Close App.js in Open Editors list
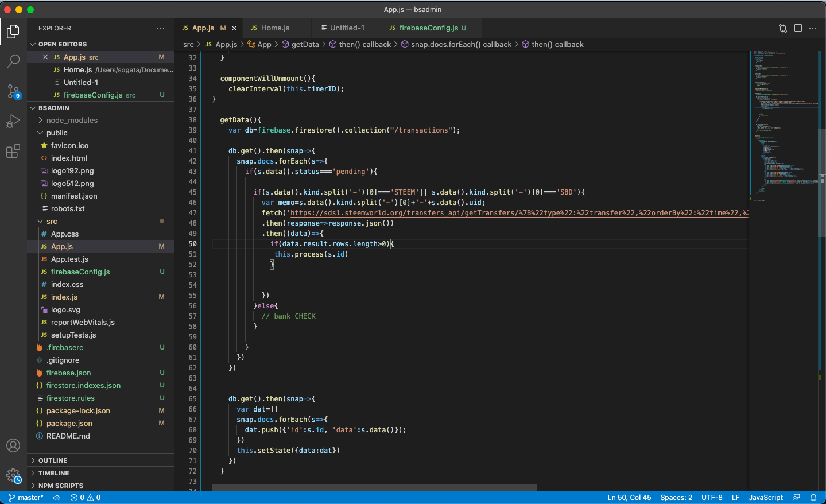 coord(45,57)
